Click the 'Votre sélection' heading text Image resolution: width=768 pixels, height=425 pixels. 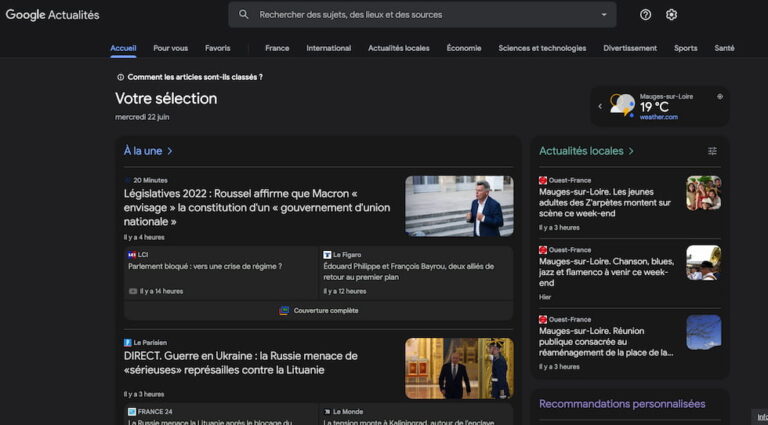click(166, 98)
